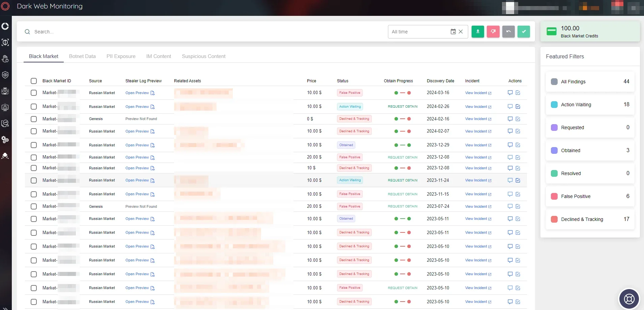Viewport: 644px width, 310px height.
Task: Select the checkbox for the 2023-11-24 row
Action: tap(34, 180)
